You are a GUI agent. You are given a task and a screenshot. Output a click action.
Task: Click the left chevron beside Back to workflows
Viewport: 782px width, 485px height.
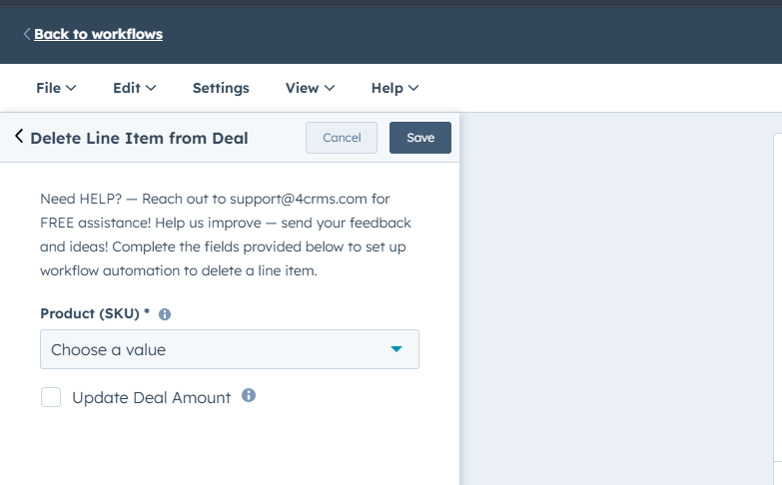(27, 34)
